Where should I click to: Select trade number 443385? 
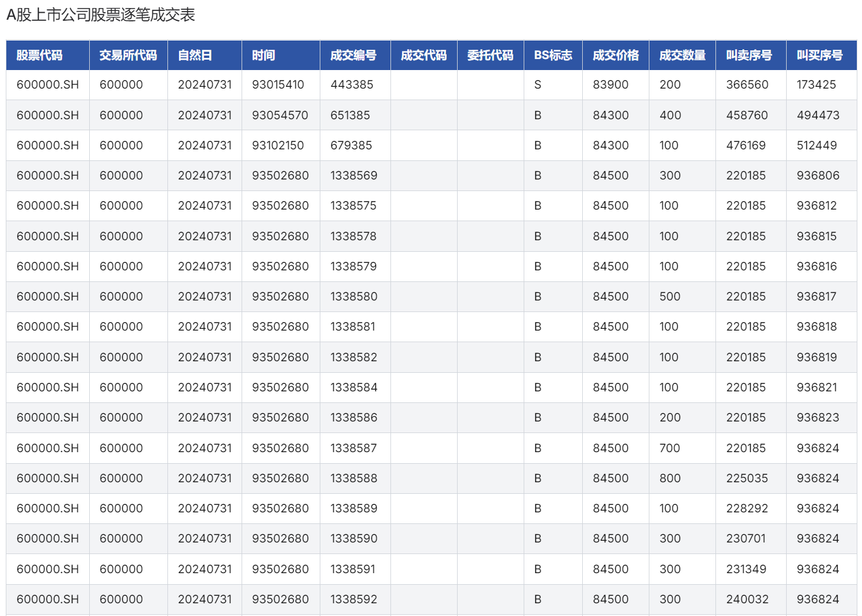352,85
